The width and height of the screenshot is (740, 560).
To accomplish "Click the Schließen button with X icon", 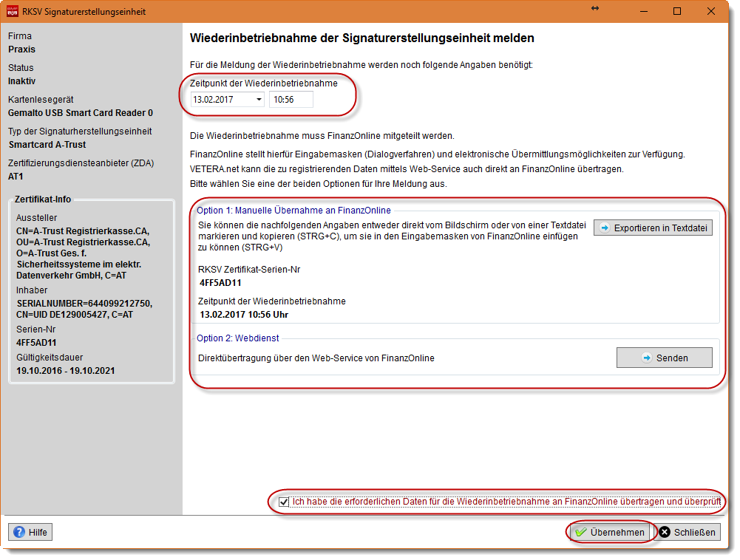I will [688, 532].
